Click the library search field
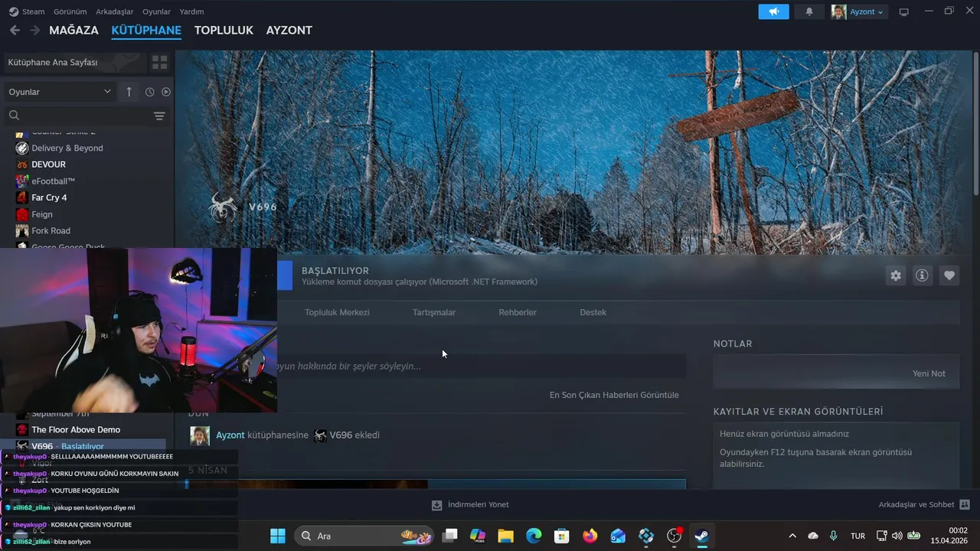 tap(77, 116)
